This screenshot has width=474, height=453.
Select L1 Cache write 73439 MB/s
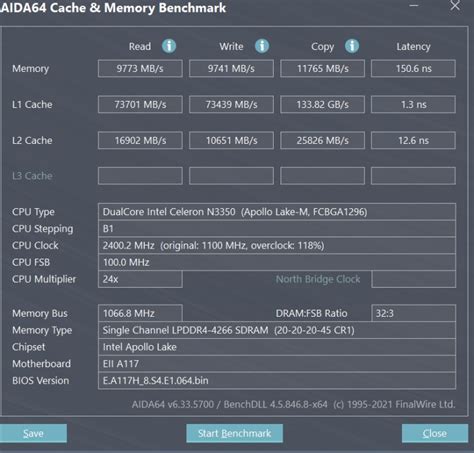click(x=231, y=105)
